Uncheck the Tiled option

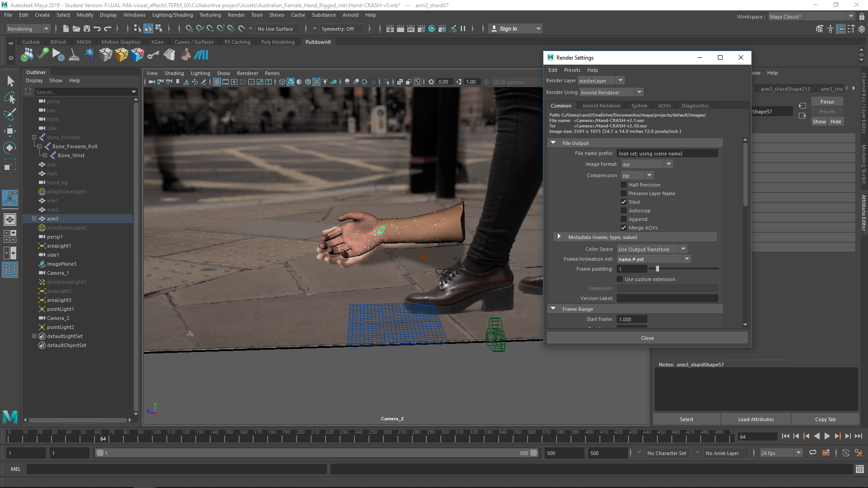click(x=624, y=202)
